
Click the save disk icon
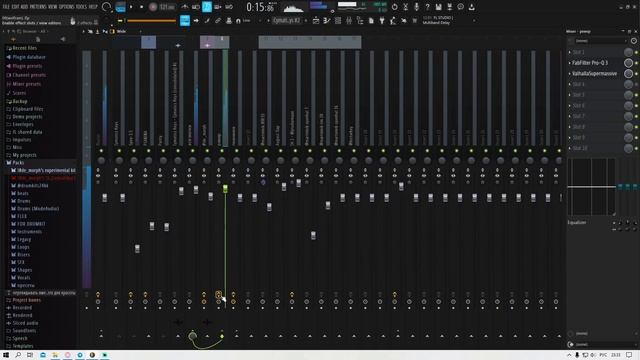(438, 7)
